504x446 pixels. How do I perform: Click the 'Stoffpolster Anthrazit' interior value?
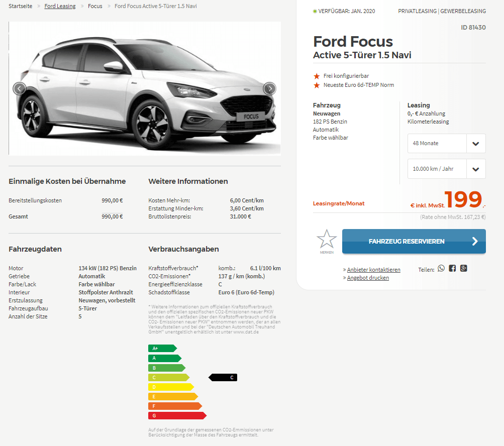pos(106,292)
